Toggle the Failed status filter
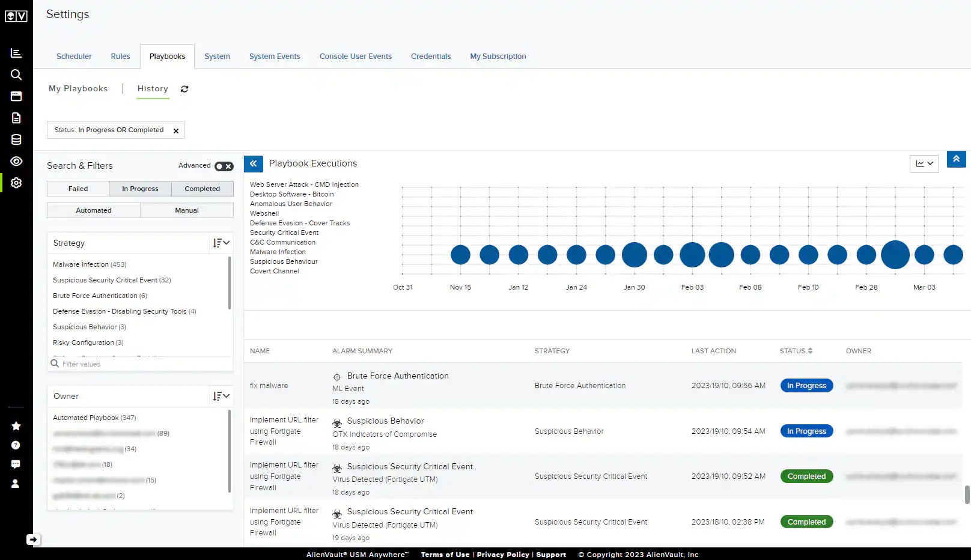Image resolution: width=971 pixels, height=560 pixels. point(78,189)
